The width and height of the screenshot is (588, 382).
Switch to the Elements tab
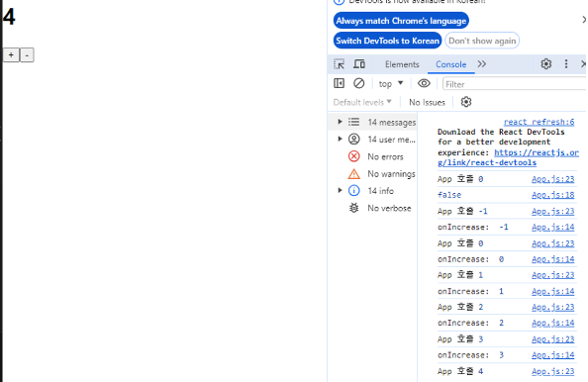pos(402,64)
